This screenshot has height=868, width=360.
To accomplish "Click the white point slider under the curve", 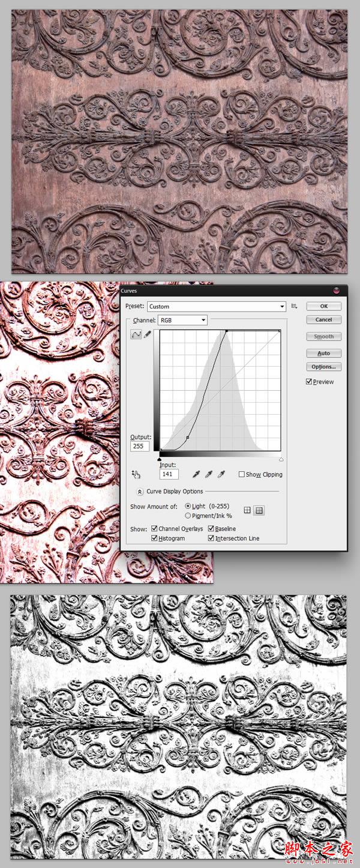I will click(281, 459).
